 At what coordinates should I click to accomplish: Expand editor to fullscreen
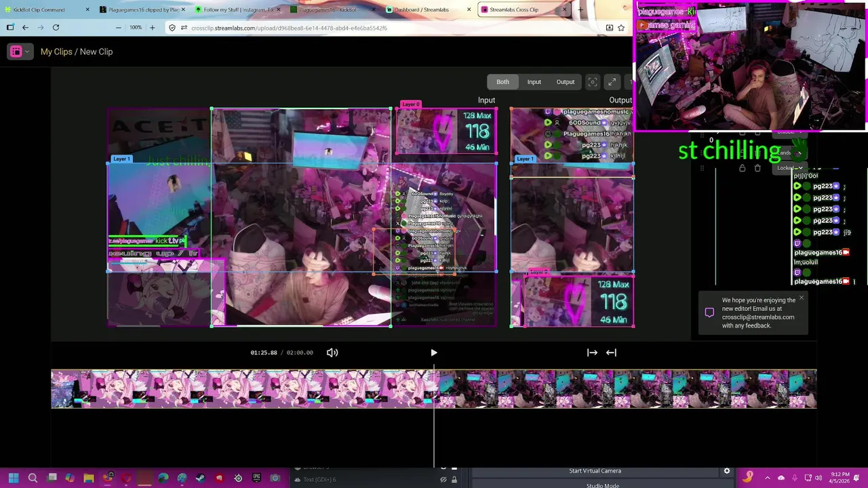[x=612, y=82]
